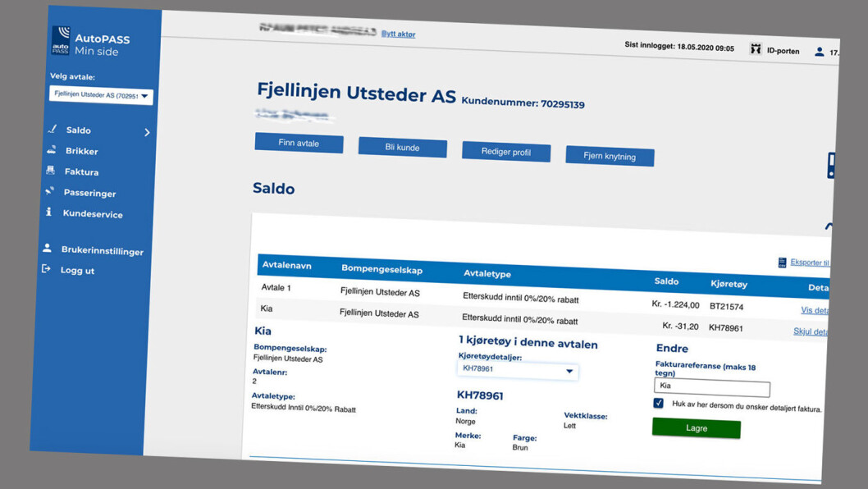
Task: Click the Rediger profil button
Action: 506,152
